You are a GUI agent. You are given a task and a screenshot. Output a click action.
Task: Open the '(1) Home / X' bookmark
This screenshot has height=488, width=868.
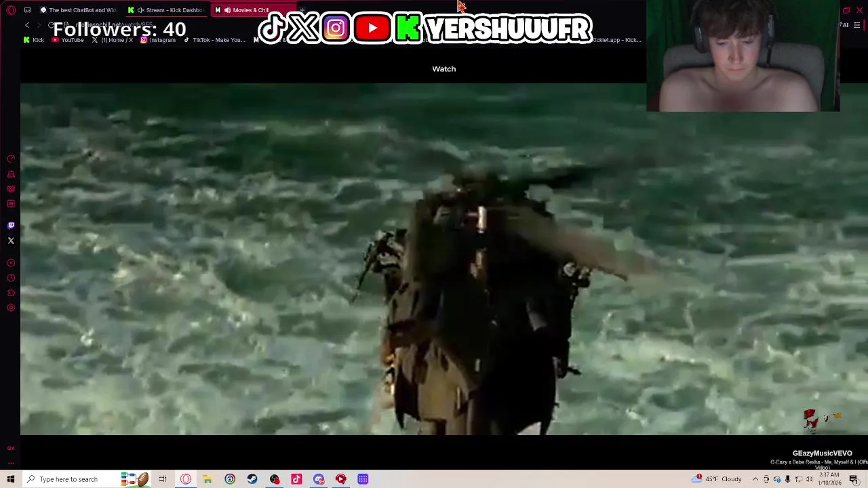113,40
